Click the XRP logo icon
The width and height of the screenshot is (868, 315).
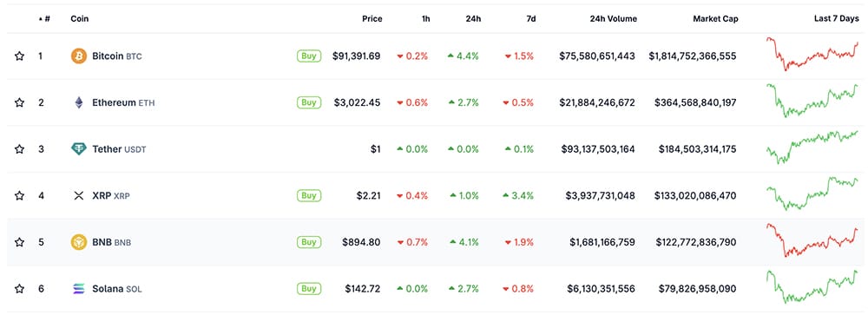pos(79,195)
